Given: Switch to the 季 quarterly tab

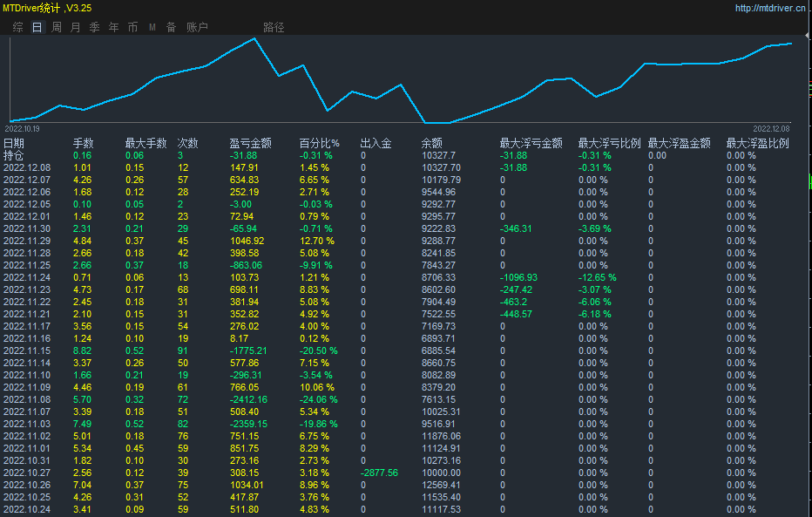Looking at the screenshot, I should point(95,27).
